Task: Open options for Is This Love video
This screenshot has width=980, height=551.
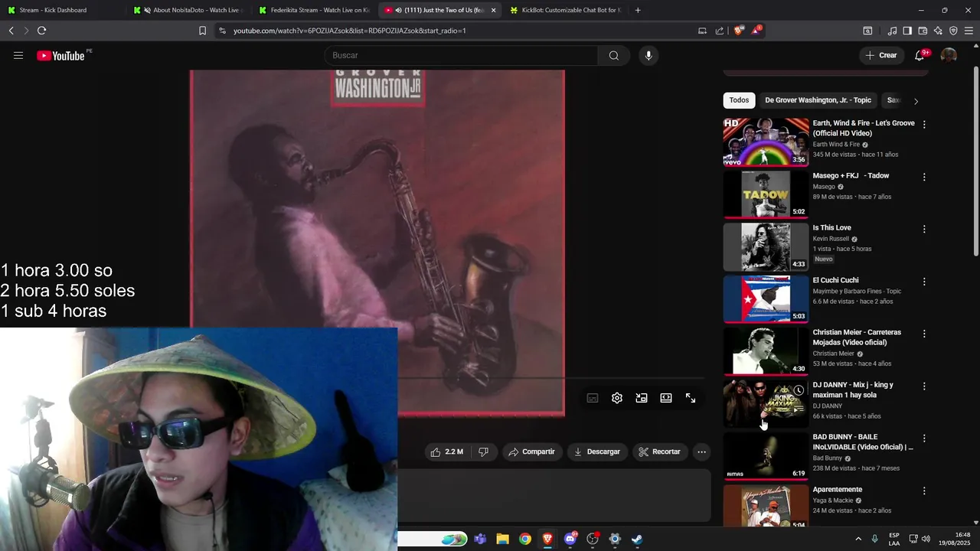Action: [924, 229]
